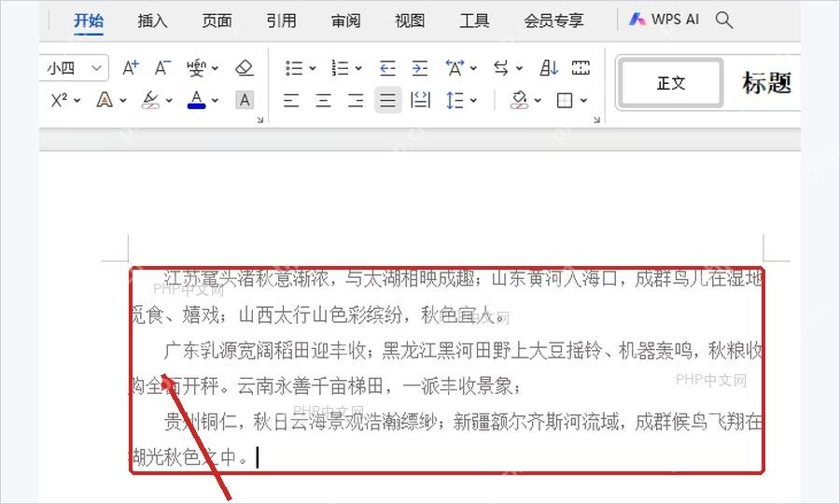The height and width of the screenshot is (504, 840).
Task: Open font dialog launcher
Action: pyautogui.click(x=260, y=120)
